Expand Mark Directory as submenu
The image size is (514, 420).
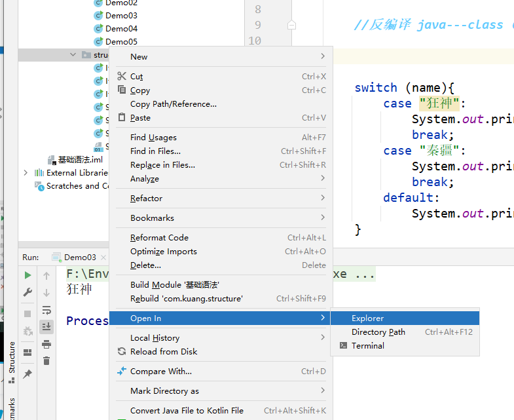coord(221,391)
